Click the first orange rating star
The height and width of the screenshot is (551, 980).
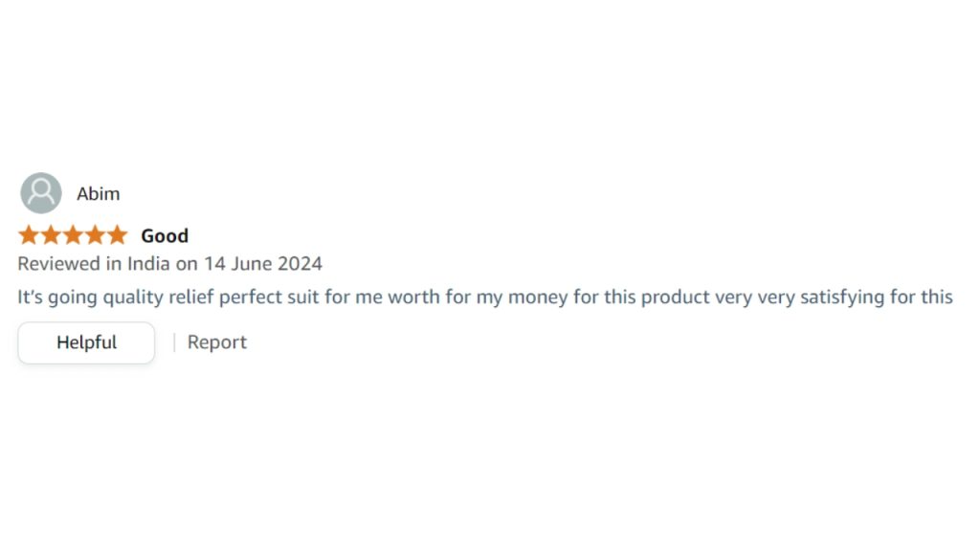(29, 235)
